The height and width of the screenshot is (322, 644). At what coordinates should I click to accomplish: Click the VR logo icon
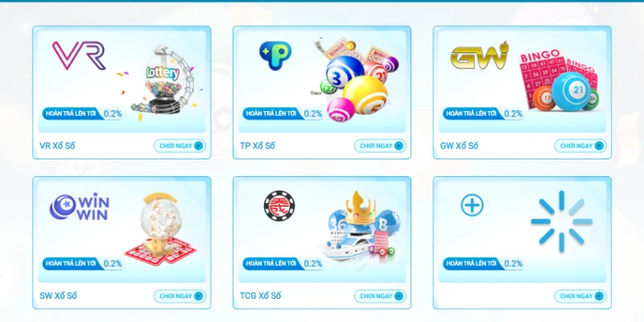[79, 56]
